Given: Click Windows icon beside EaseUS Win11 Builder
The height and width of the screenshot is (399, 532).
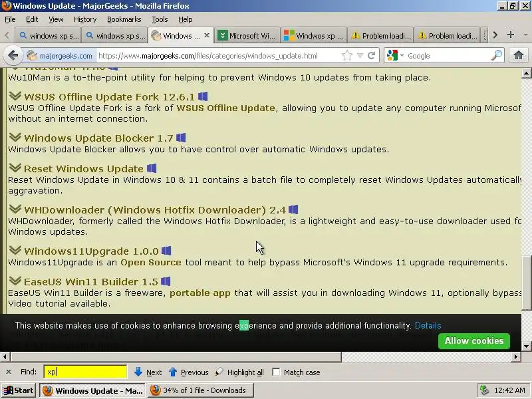Looking at the screenshot, I should click(166, 281).
